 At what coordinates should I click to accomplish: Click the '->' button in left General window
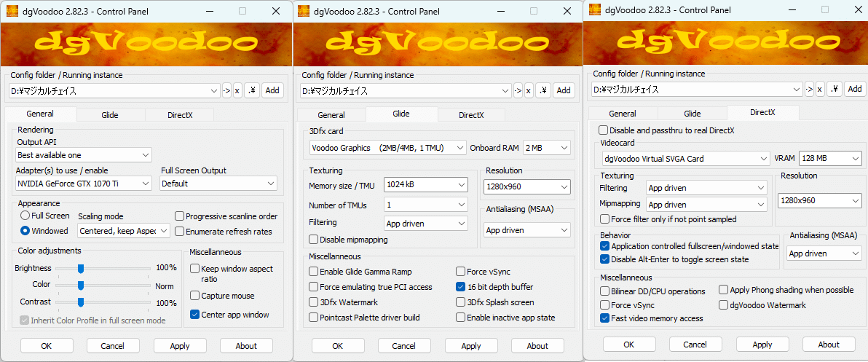tap(226, 91)
